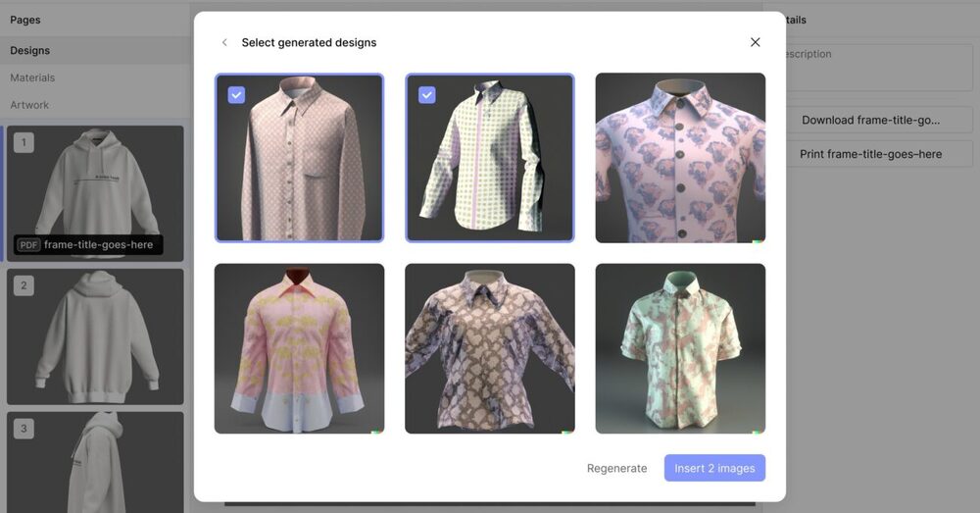Switch to the Artwork tab
980x513 pixels.
tap(29, 105)
